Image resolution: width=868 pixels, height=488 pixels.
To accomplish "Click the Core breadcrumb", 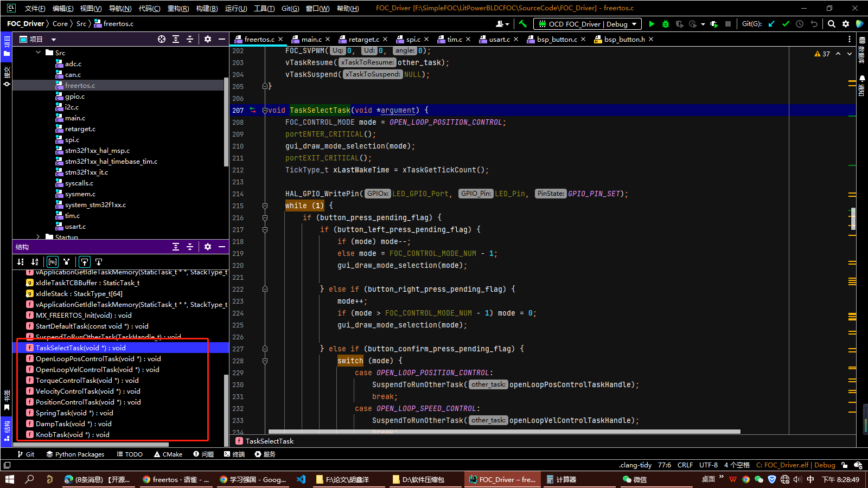I will 60,24.
